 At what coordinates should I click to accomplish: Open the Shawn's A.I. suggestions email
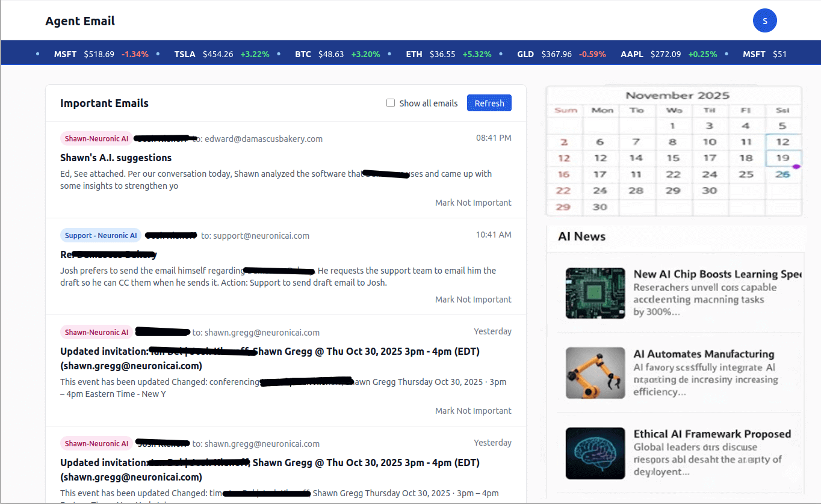[x=116, y=158]
